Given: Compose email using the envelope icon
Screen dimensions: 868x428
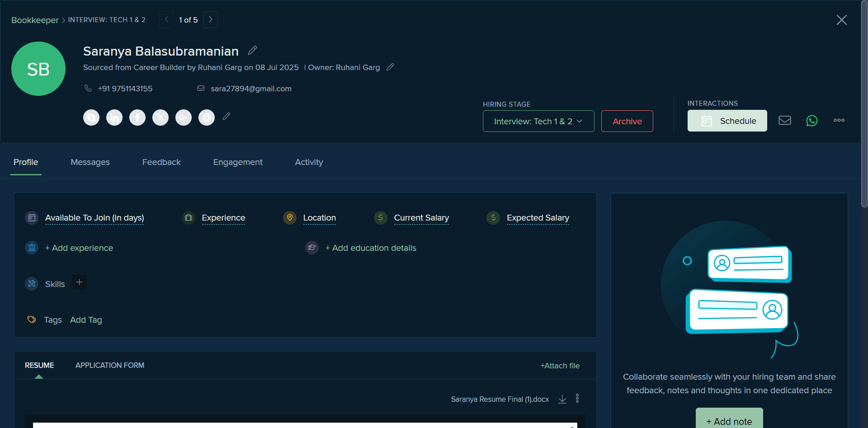Looking at the screenshot, I should point(785,120).
